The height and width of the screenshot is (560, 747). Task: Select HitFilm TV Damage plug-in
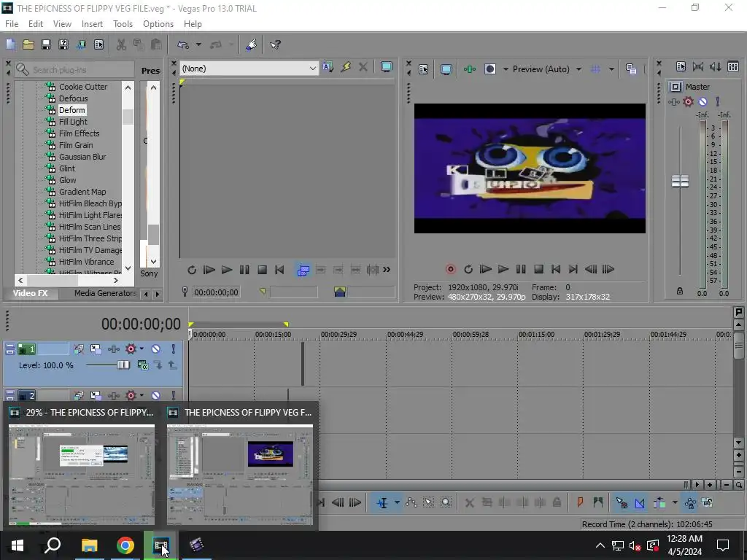[90, 250]
